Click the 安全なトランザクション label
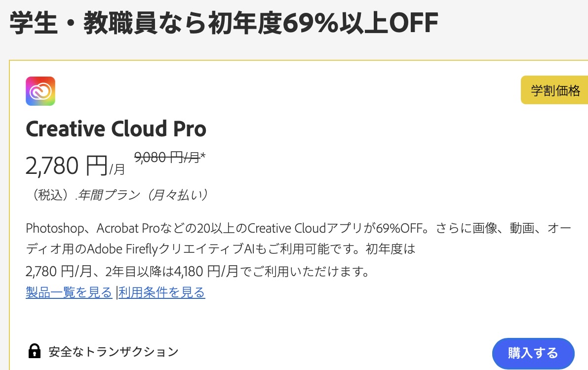Image resolution: width=588 pixels, height=370 pixels. [113, 352]
